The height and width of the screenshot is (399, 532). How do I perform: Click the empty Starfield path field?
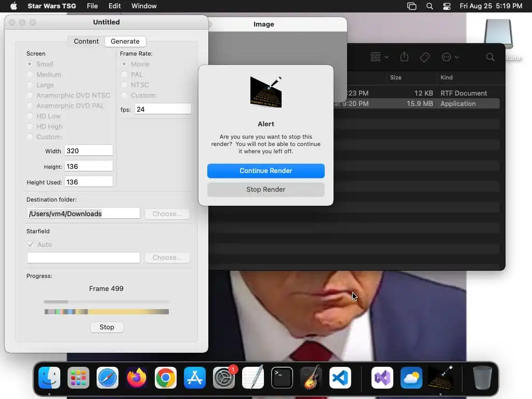[84, 258]
